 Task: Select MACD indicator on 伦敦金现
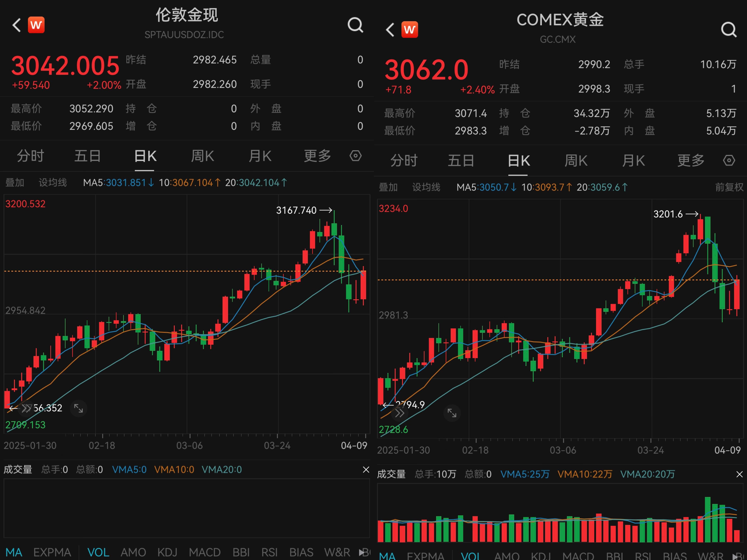(x=205, y=552)
